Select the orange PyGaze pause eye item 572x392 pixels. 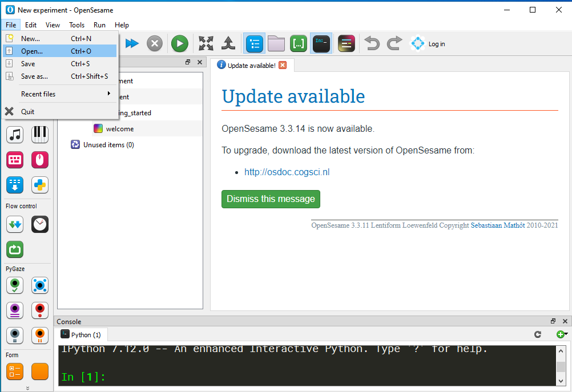coord(40,336)
